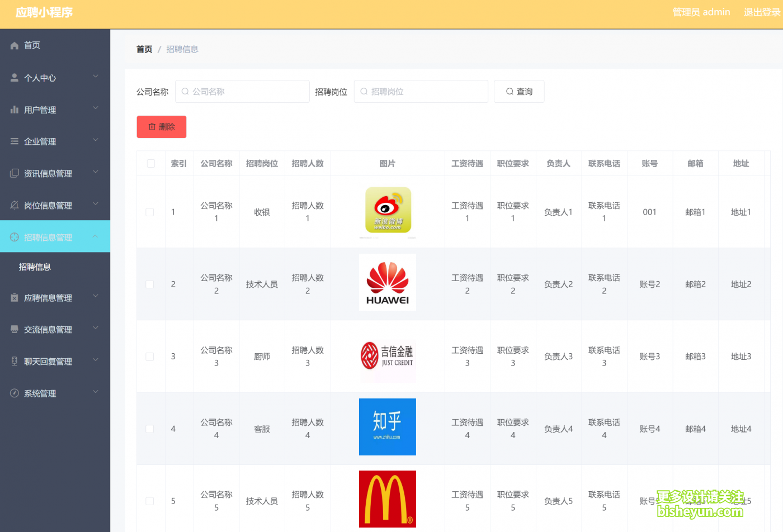Click the 客服 cell in row 4
Viewport: 783px width, 532px height.
[x=262, y=429]
